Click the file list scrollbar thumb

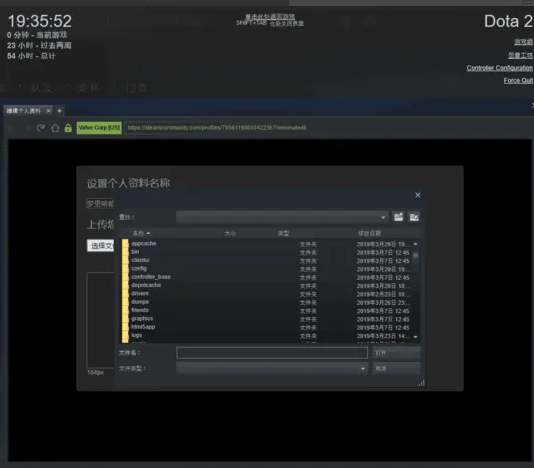tap(415, 255)
